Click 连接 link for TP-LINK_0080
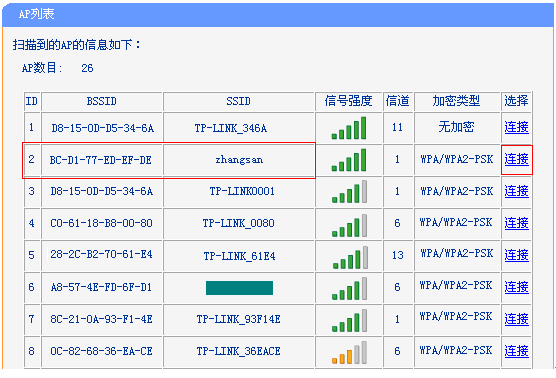Image resolution: width=556 pixels, height=378 pixels. click(516, 223)
